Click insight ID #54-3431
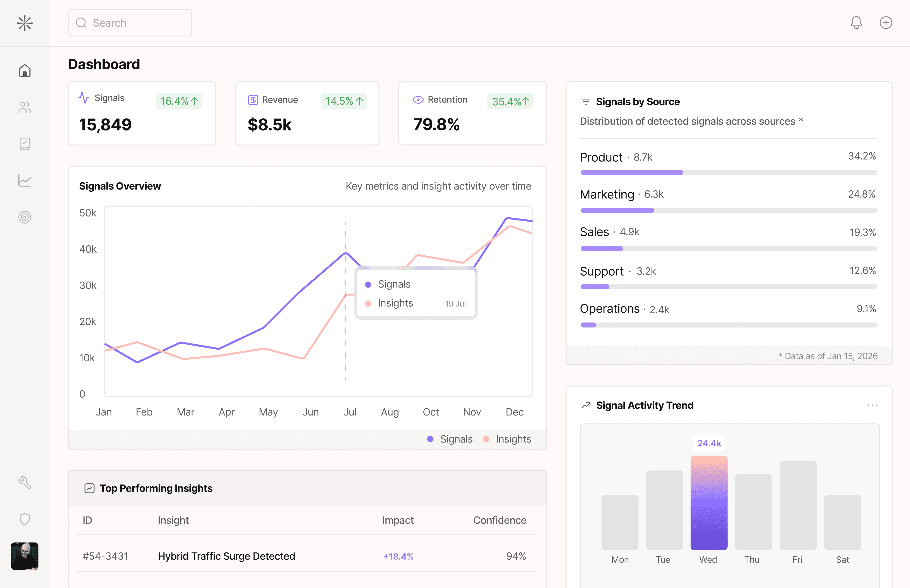The height and width of the screenshot is (588, 910). pos(105,556)
